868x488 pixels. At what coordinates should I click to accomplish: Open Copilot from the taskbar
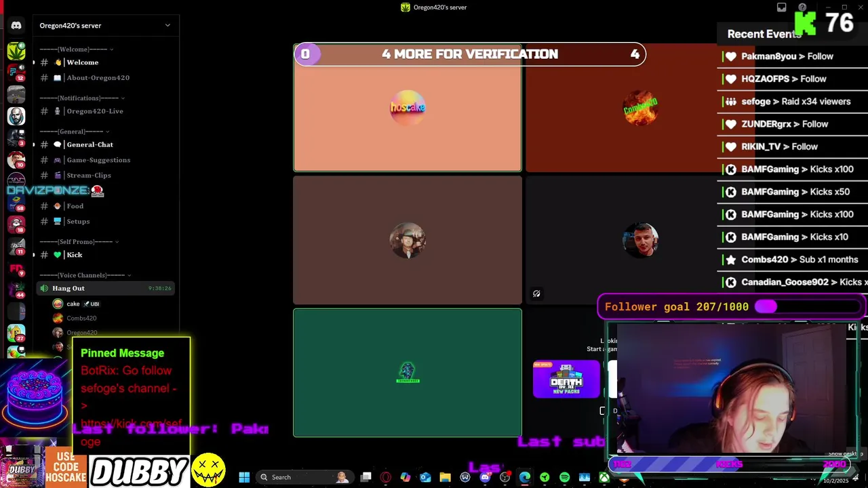click(x=406, y=477)
